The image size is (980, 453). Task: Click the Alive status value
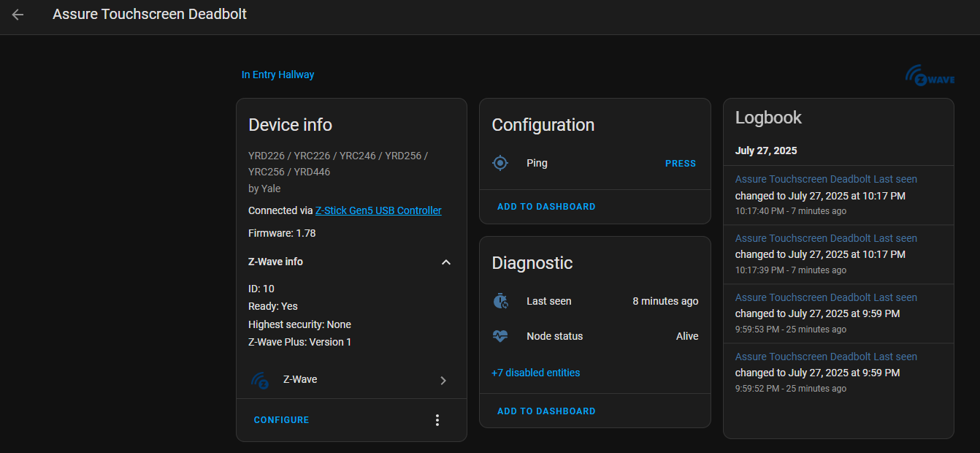687,336
